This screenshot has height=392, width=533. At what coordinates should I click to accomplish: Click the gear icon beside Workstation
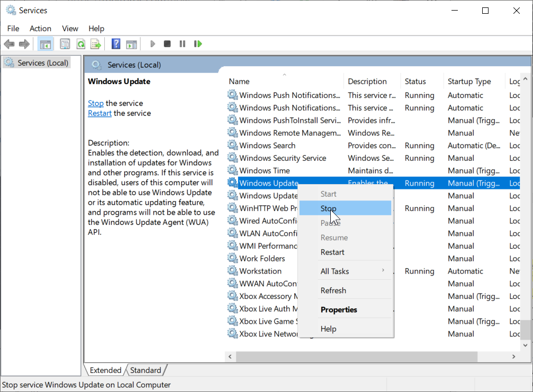(232, 271)
